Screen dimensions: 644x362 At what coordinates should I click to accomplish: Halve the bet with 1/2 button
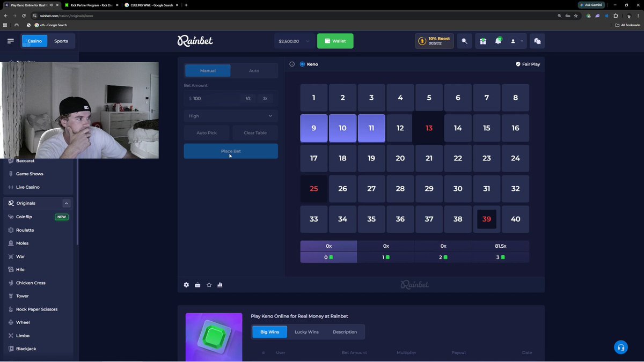tap(248, 99)
